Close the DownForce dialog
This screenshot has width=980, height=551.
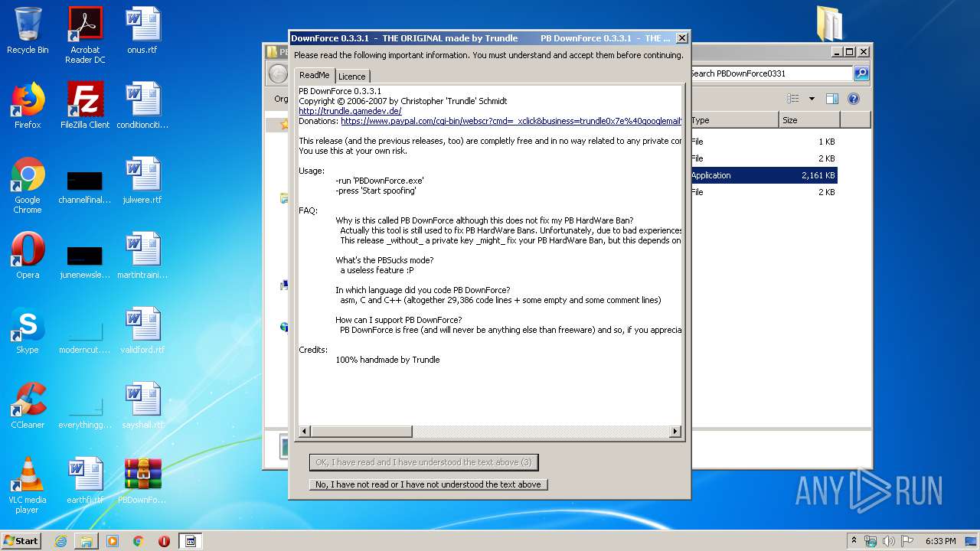tap(681, 37)
